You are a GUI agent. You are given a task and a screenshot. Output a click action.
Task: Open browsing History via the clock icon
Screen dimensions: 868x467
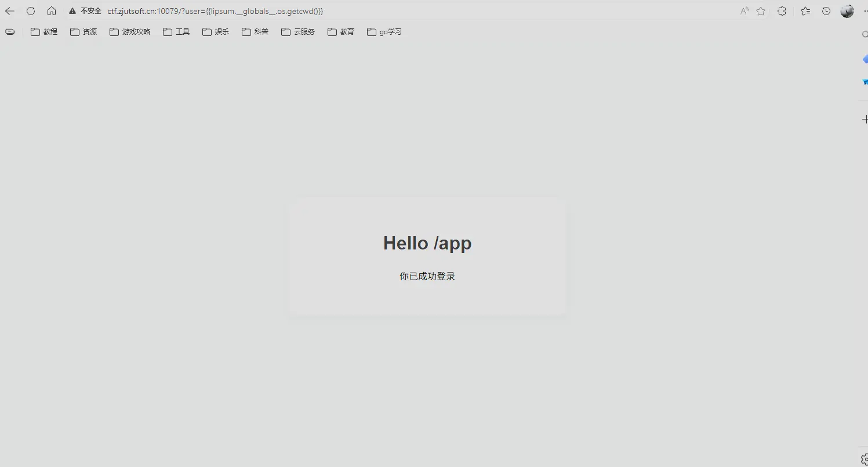pos(826,10)
